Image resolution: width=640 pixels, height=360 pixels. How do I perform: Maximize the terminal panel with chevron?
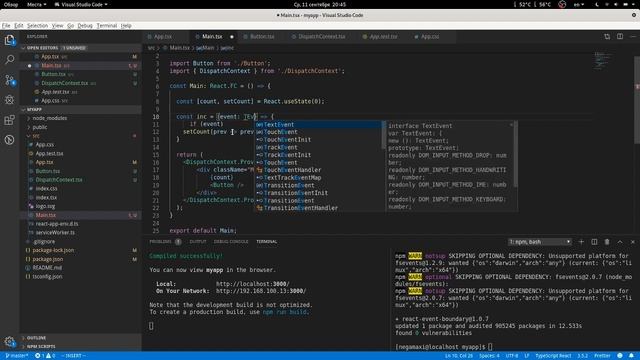(x=620, y=242)
